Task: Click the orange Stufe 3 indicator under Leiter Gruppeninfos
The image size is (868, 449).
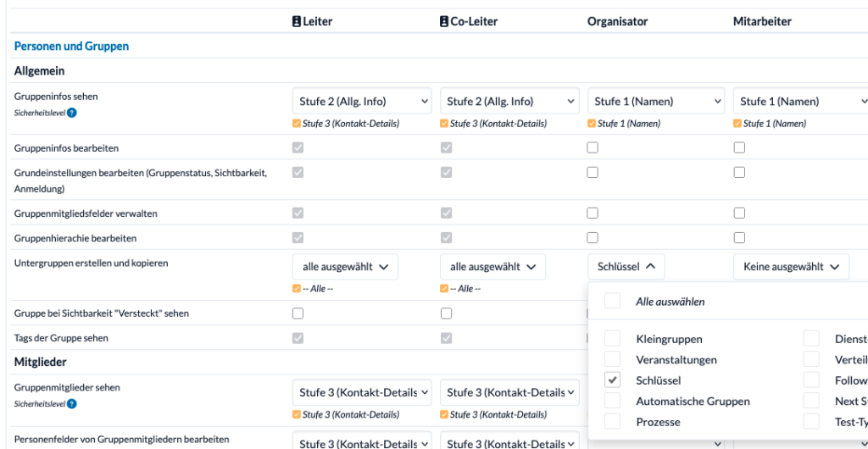Action: [x=296, y=124]
